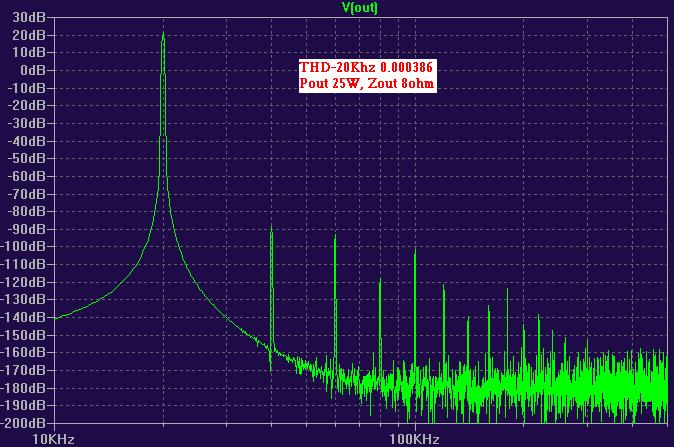Click the 20KHz fundamental peak tip

pos(163,33)
